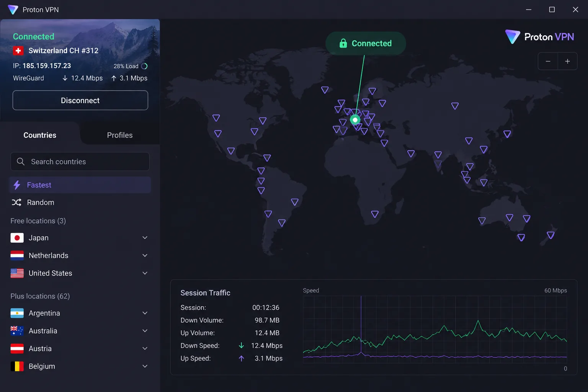
Task: Zoom in the map with plus button
Action: 567,61
